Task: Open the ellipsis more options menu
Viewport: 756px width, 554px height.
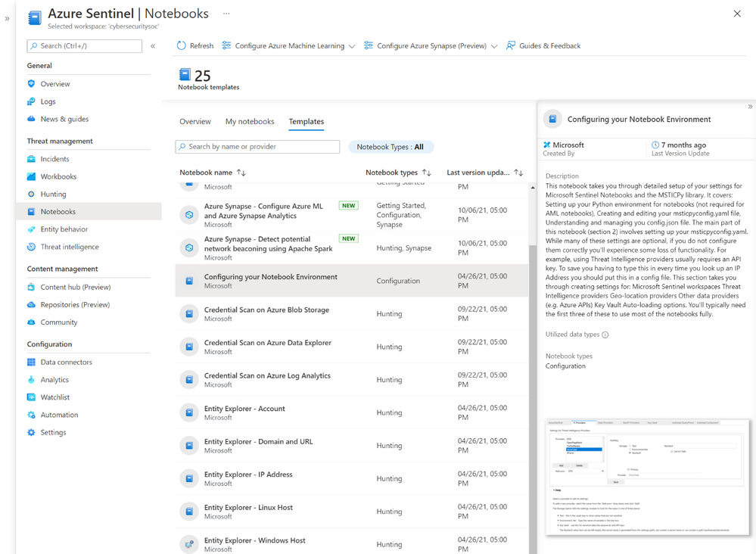Action: point(226,14)
